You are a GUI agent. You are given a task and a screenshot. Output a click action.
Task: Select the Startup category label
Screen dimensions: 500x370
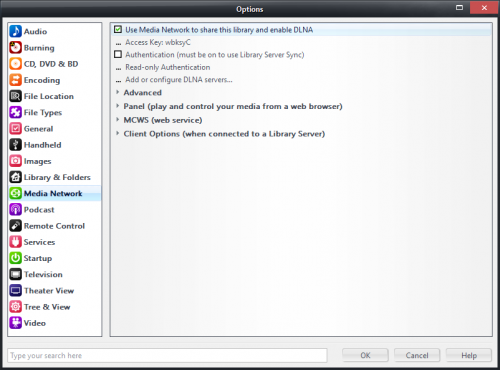click(38, 259)
